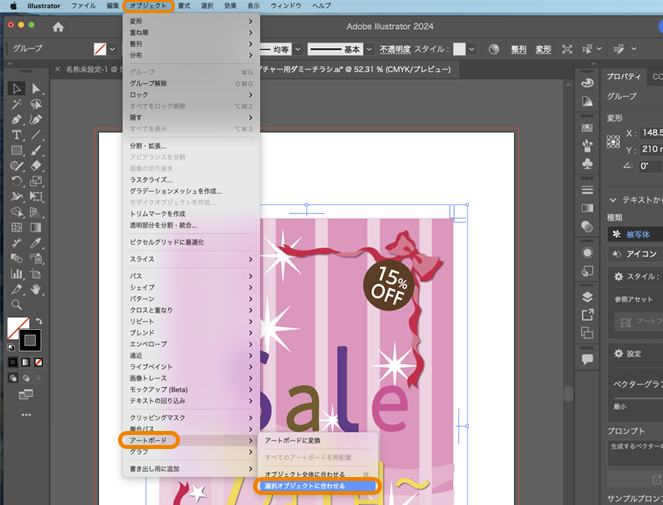
Task: Click Edit Toolbar three dots
Action: 26,415
